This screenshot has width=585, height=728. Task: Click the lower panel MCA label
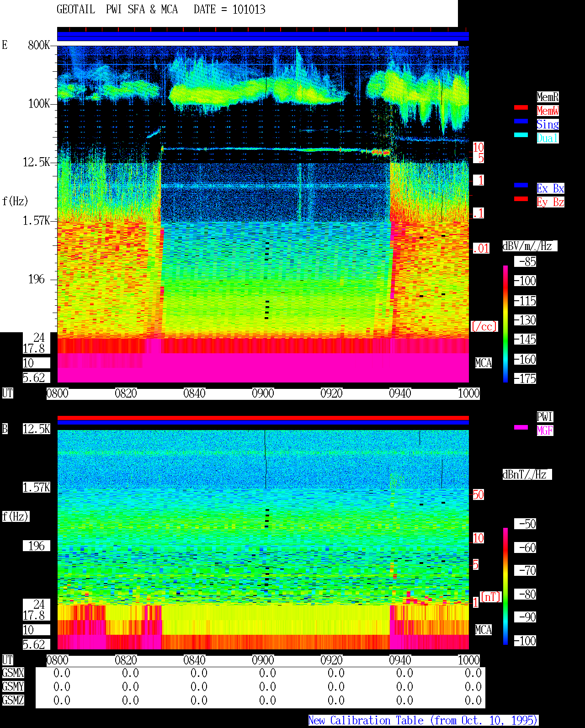484,630
